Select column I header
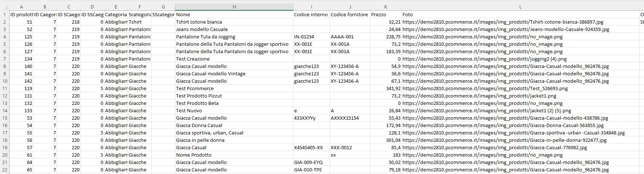Screen dimensions: 644x174 point(311,7)
